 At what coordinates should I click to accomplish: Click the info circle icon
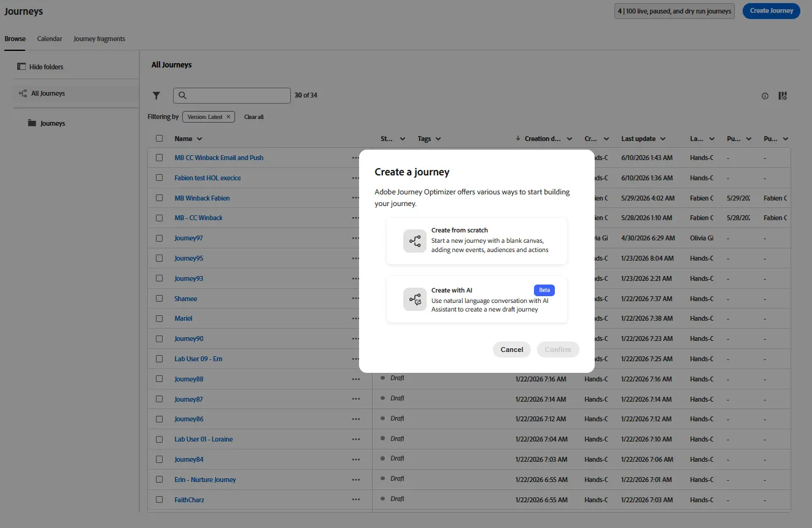(x=765, y=96)
